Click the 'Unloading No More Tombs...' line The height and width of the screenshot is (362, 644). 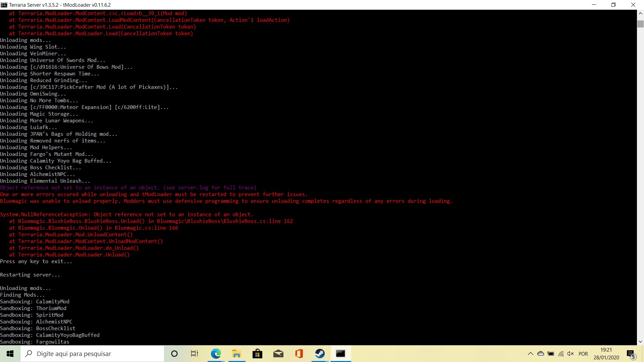tap(39, 101)
